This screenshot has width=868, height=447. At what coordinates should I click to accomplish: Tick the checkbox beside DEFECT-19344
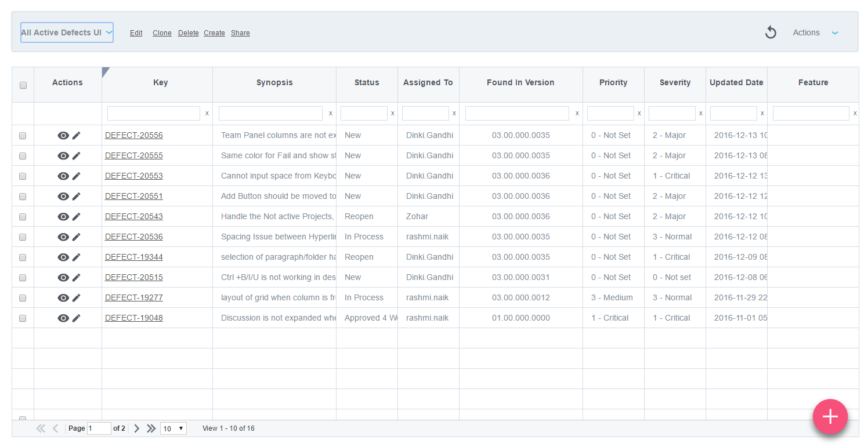(x=23, y=257)
